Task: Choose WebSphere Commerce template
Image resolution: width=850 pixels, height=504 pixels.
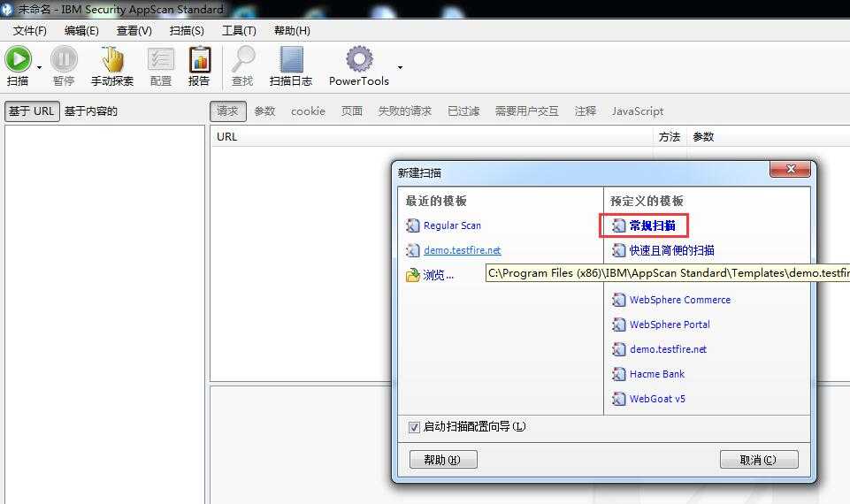Action: (x=680, y=300)
